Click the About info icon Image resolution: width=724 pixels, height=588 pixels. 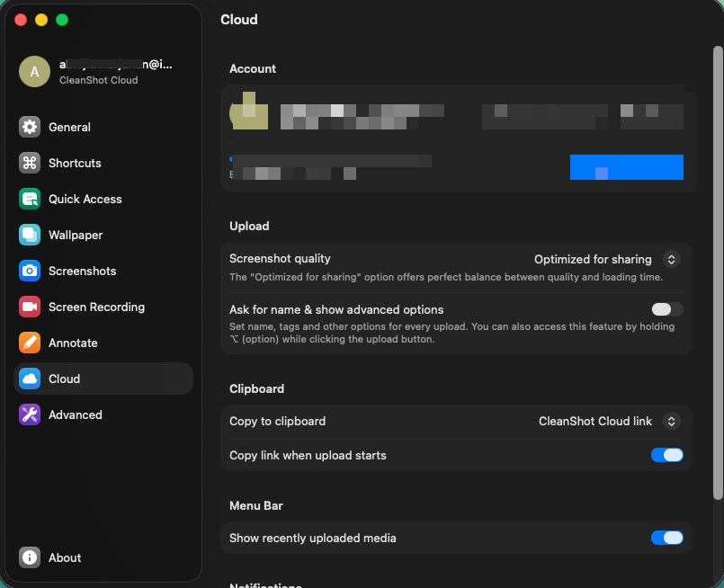[x=30, y=557]
